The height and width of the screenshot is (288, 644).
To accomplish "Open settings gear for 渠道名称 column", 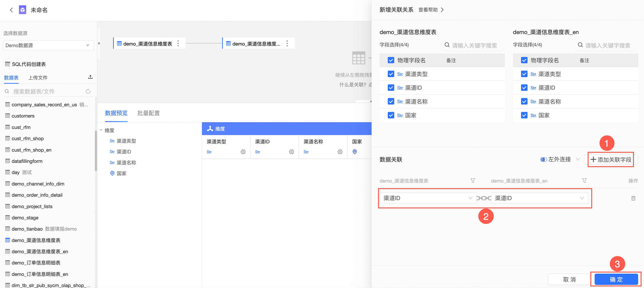I will click(340, 152).
